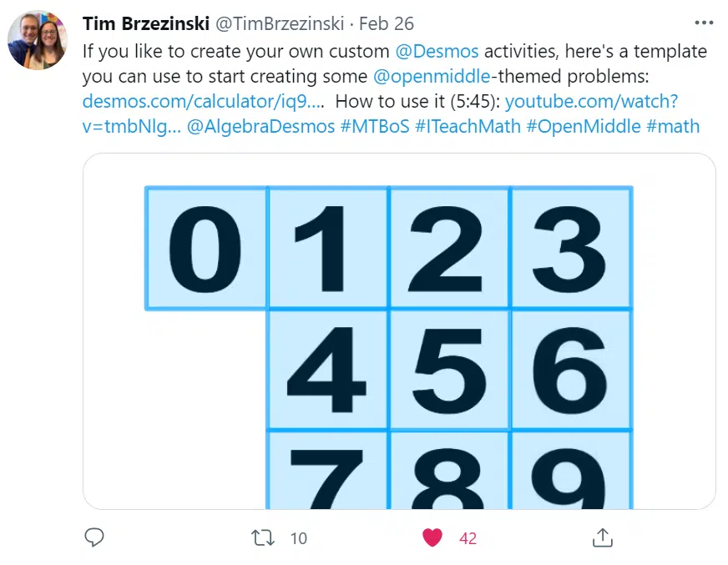The width and height of the screenshot is (728, 565).
Task: Click the retweet arrows icon
Action: (x=263, y=538)
